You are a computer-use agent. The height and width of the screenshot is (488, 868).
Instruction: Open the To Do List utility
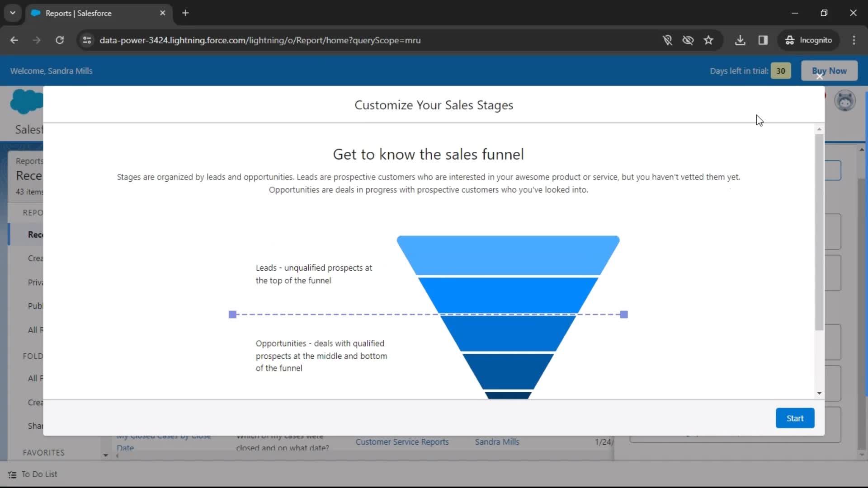[x=33, y=474]
